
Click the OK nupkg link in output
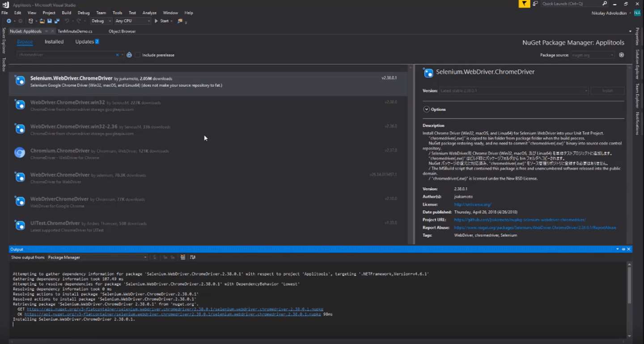(x=173, y=314)
